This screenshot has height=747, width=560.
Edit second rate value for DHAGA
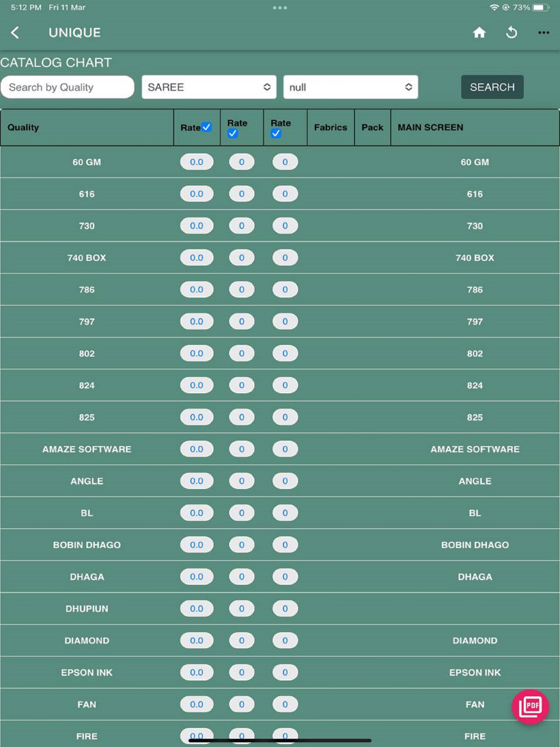[242, 577]
